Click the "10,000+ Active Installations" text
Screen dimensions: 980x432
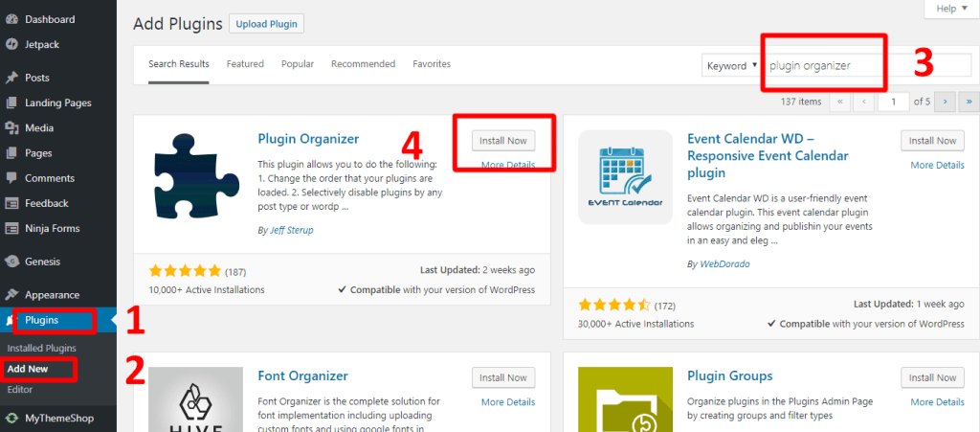coord(207,290)
